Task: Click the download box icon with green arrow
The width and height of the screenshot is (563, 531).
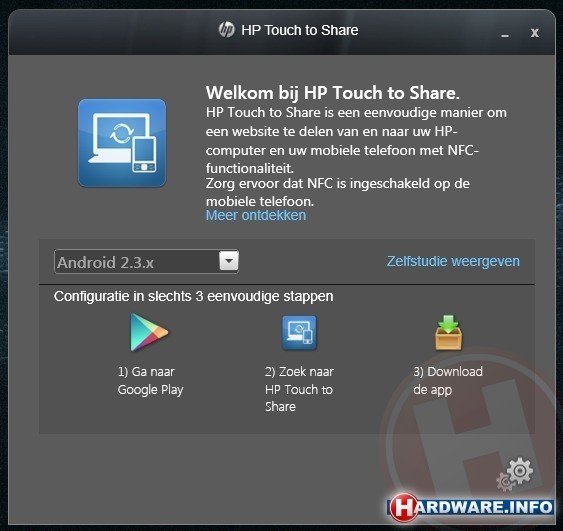Action: 448,332
